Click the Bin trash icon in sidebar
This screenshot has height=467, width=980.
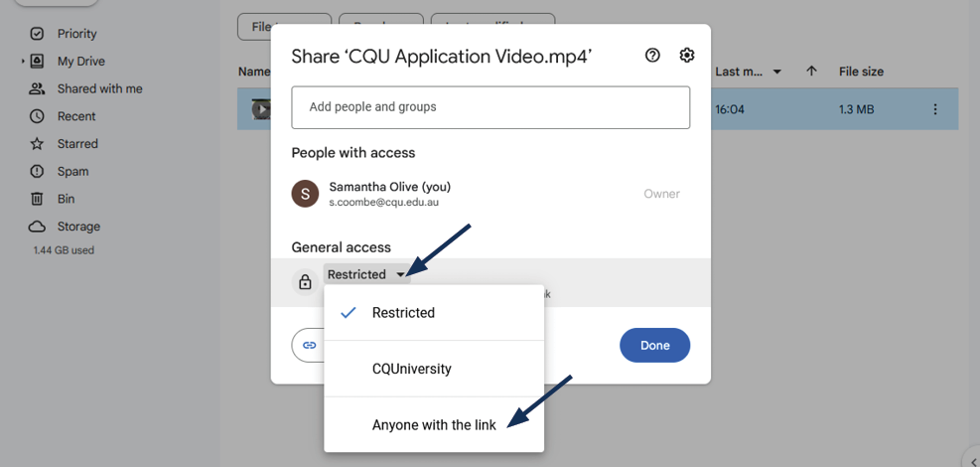tap(37, 199)
